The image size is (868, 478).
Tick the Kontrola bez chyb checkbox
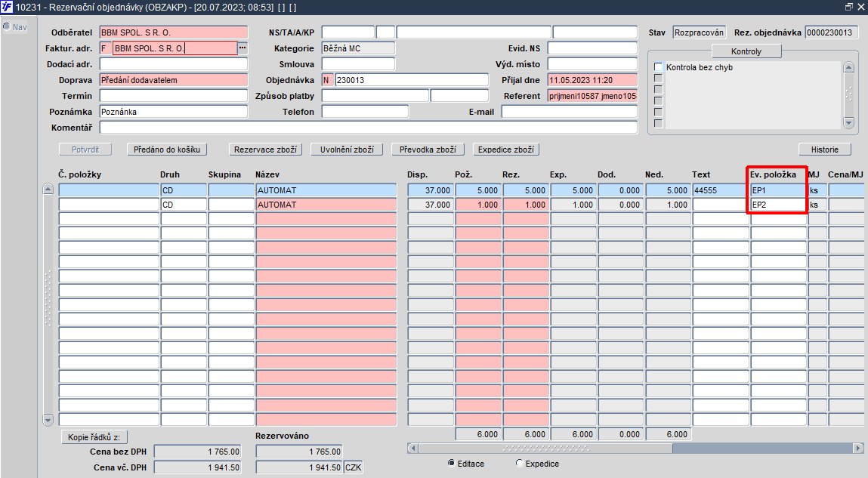pos(658,67)
